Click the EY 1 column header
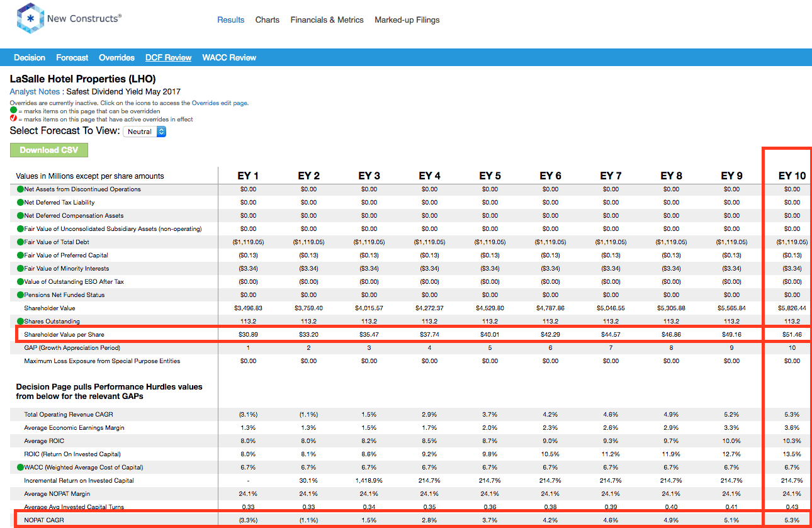The image size is (812, 528). coord(248,176)
